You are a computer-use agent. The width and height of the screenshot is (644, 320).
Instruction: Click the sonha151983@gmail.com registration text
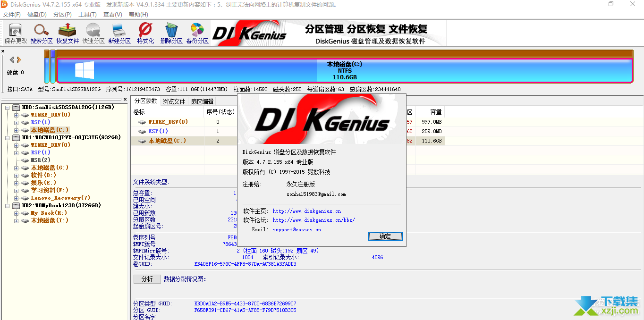[316, 194]
